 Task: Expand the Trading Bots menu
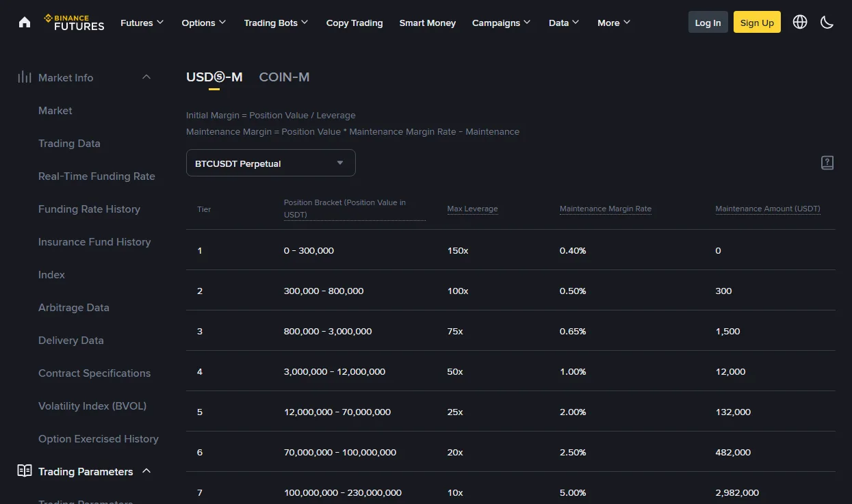(x=276, y=23)
